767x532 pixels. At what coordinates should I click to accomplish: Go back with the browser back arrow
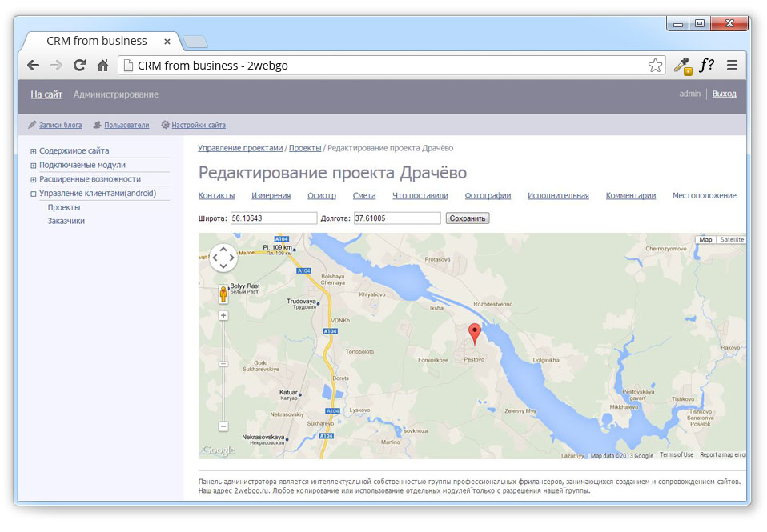click(34, 65)
